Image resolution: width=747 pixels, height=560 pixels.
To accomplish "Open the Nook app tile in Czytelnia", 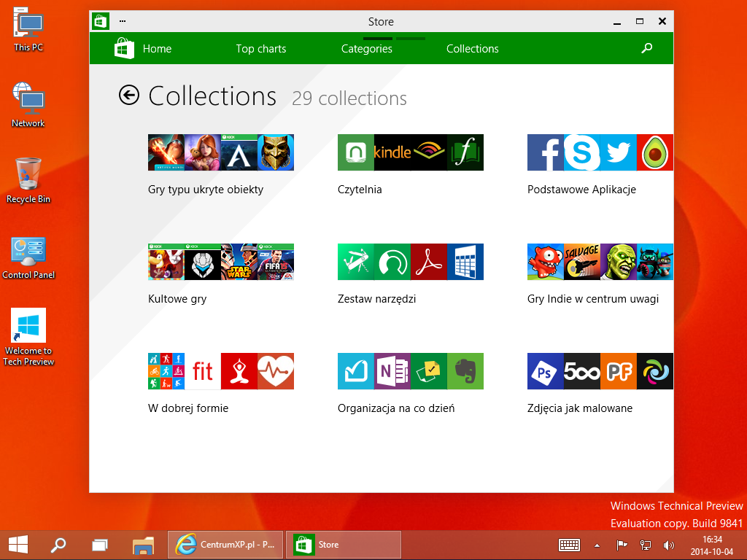I will click(x=356, y=152).
